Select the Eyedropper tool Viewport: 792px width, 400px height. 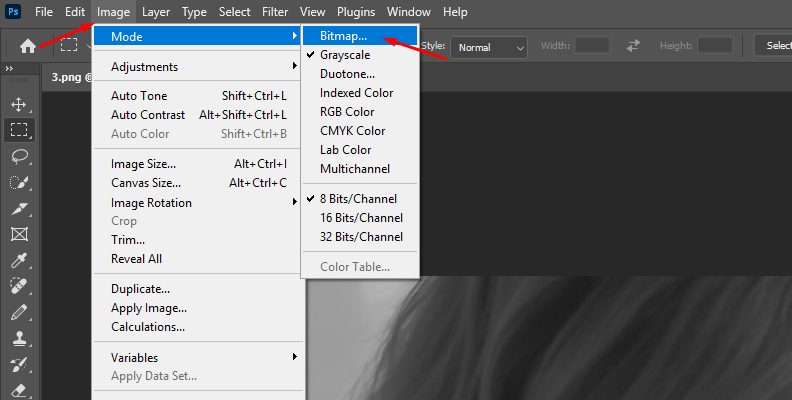19,261
